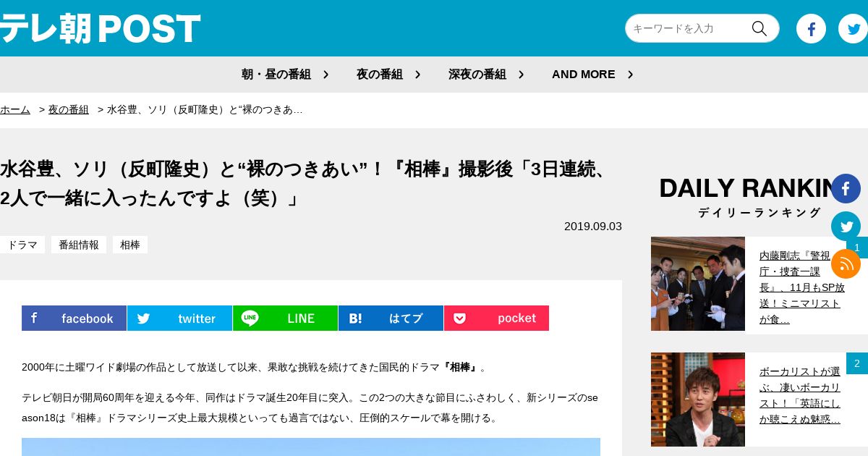The width and height of the screenshot is (868, 456).
Task: Open the 朝・昼の番組 menu
Action: coord(276,75)
